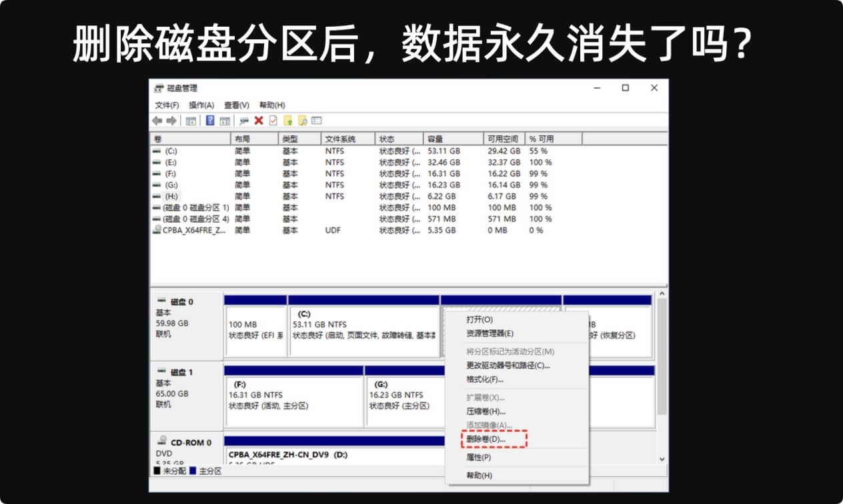Screen dimensions: 843x504
Task: Click the blue 主分区 legend color square
Action: click(193, 471)
